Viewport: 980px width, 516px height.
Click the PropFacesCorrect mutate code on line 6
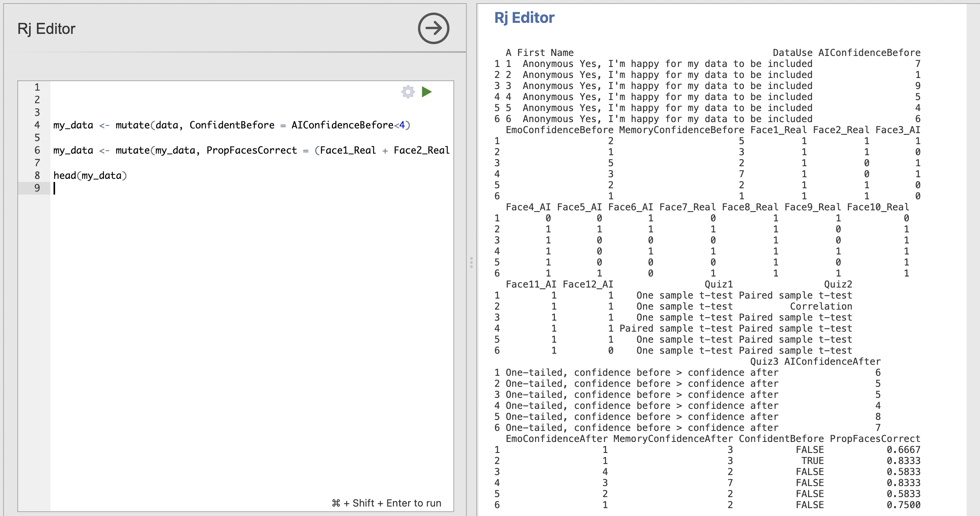coord(251,150)
